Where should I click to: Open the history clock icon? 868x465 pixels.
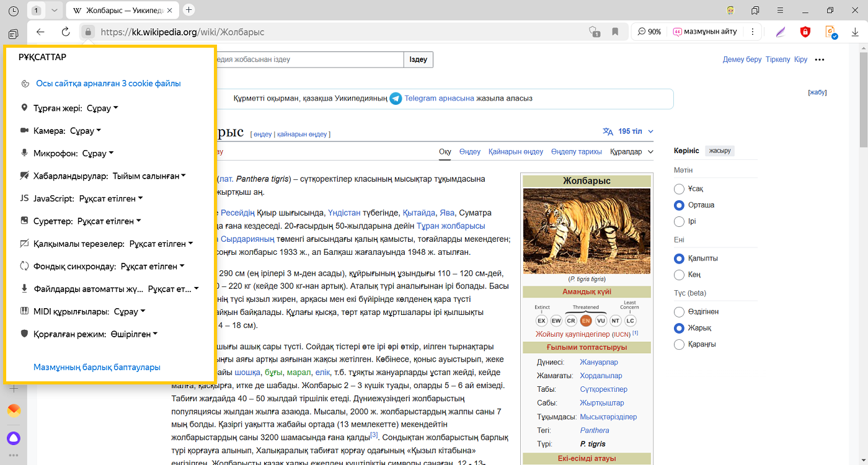coord(14,11)
